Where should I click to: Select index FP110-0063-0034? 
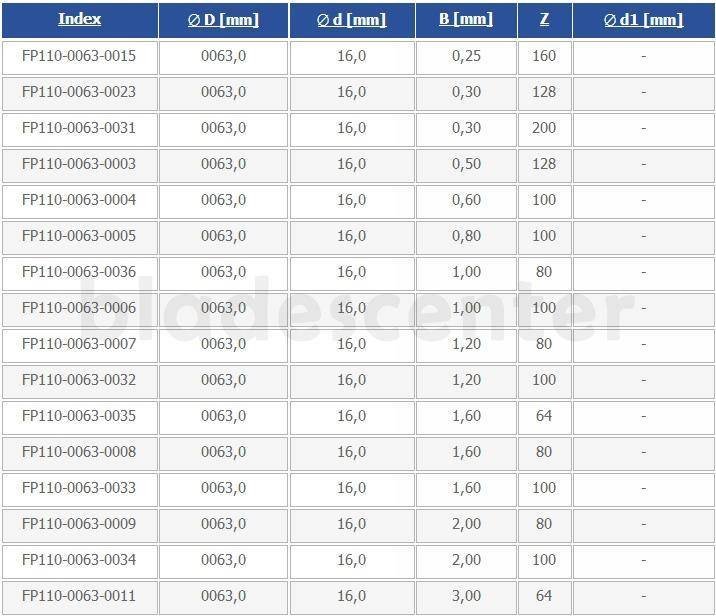pos(79,560)
